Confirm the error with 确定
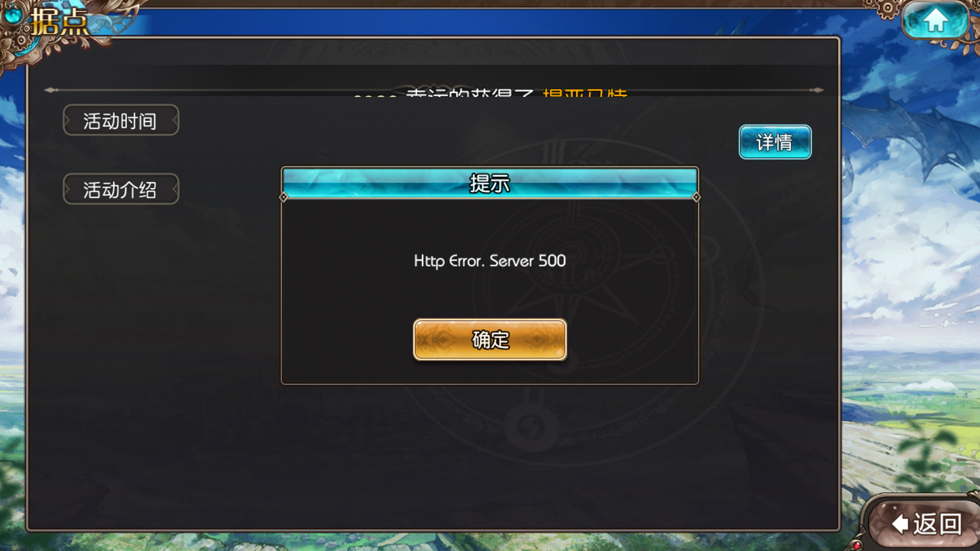 click(x=489, y=340)
